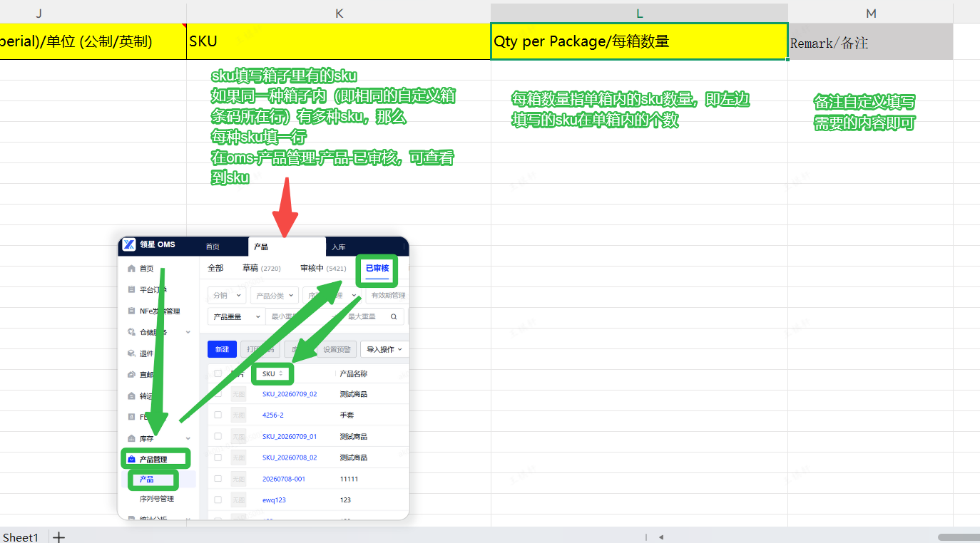Screen dimensions: 980x543
Task: Click the horizontal scrollbar thumb
Action: coord(959,537)
